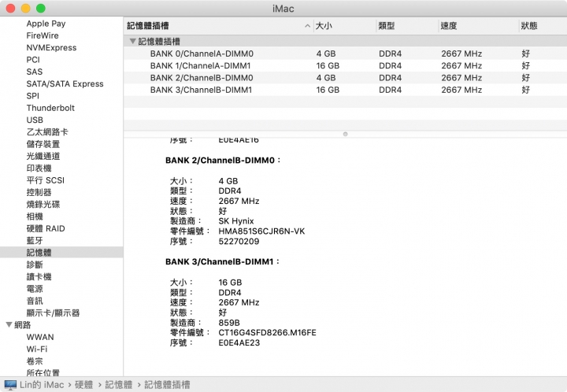Select Wi-Fi under 網路
Image resolution: width=567 pixels, height=392 pixels.
[x=37, y=349]
